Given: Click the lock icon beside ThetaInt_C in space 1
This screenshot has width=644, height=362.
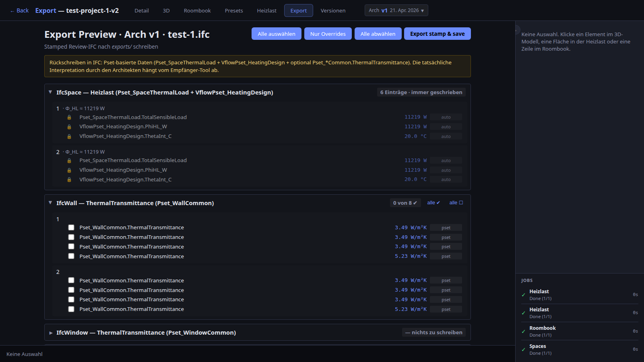Looking at the screenshot, I should (69, 136).
